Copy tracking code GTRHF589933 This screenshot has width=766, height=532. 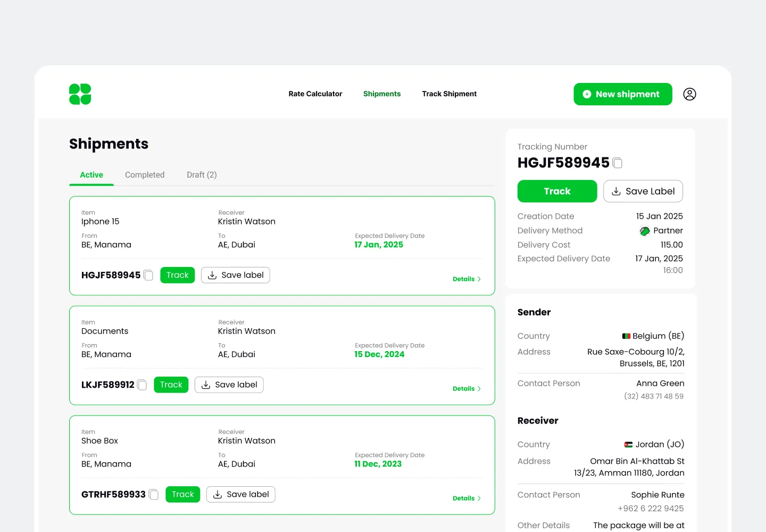[x=154, y=494]
